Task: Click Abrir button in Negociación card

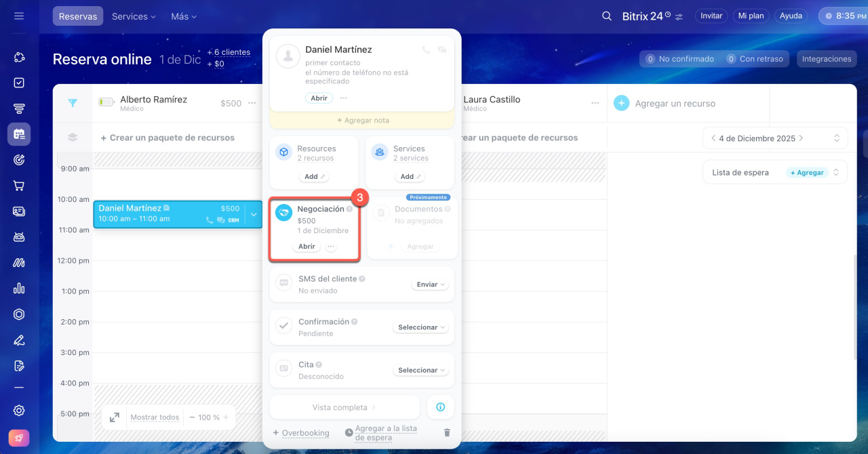Action: point(307,247)
